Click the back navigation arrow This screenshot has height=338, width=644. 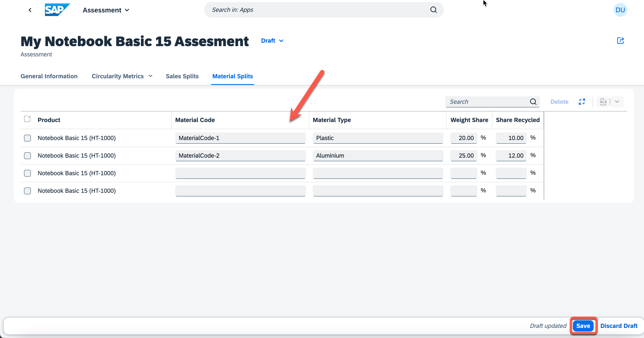[30, 10]
